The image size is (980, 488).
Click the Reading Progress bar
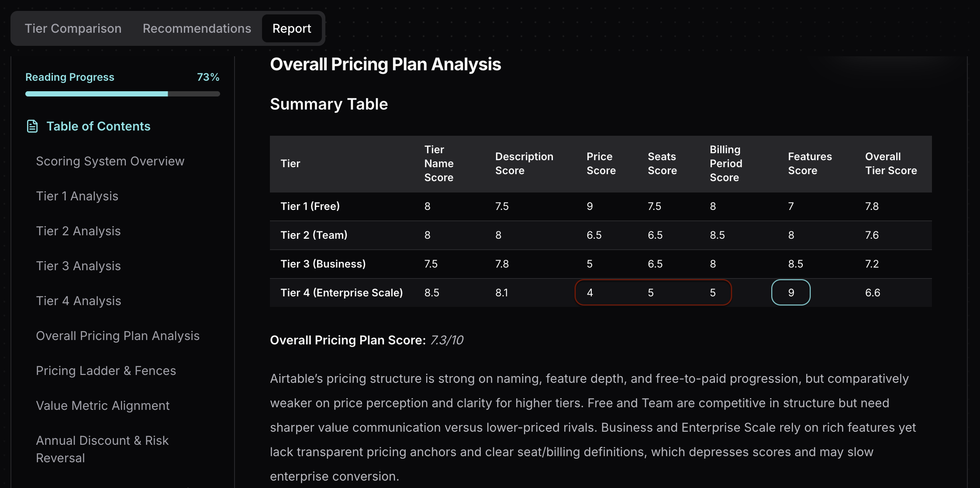tap(122, 94)
